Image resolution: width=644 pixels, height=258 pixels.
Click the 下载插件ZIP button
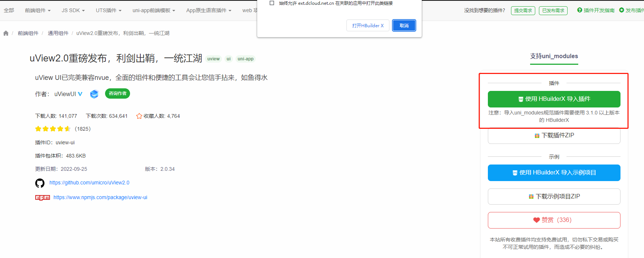click(x=554, y=135)
